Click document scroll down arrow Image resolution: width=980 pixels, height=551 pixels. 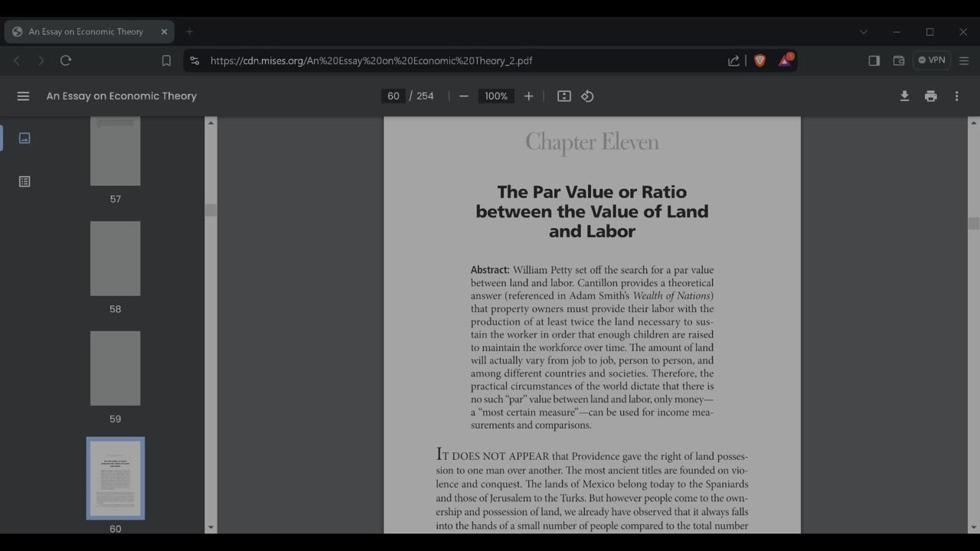pyautogui.click(x=974, y=527)
